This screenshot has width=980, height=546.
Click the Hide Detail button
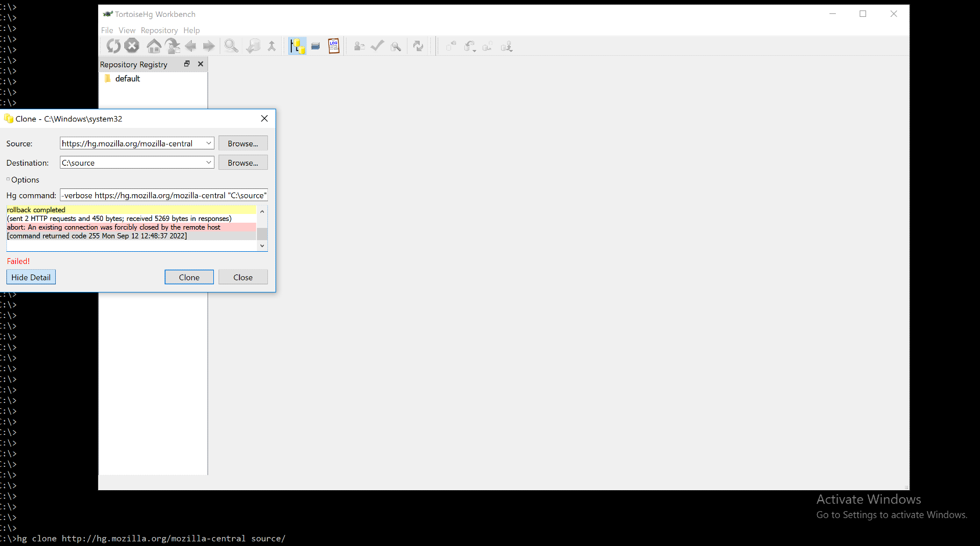31,277
